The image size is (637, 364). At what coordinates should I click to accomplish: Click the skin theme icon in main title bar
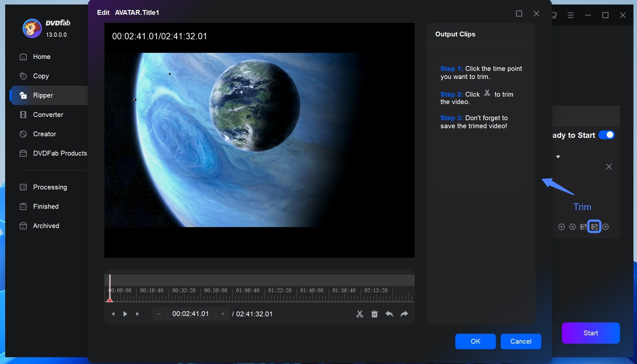[555, 15]
